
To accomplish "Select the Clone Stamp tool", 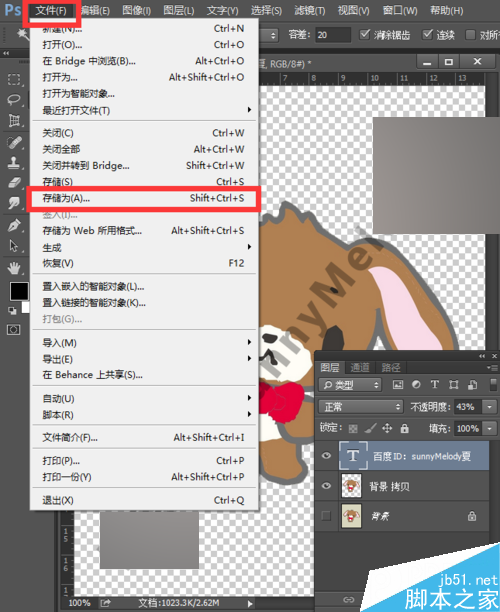I will 14,162.
